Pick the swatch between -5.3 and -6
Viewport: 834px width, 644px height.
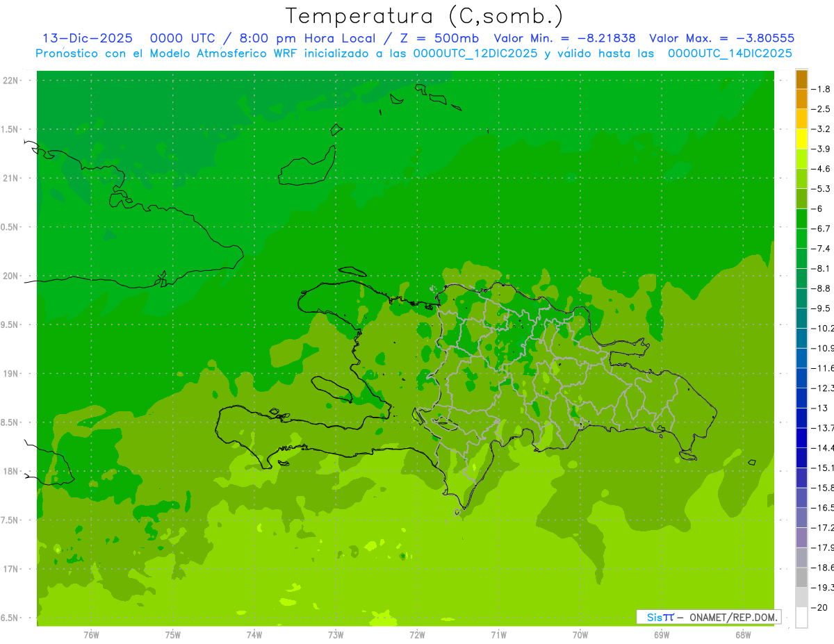coord(801,199)
